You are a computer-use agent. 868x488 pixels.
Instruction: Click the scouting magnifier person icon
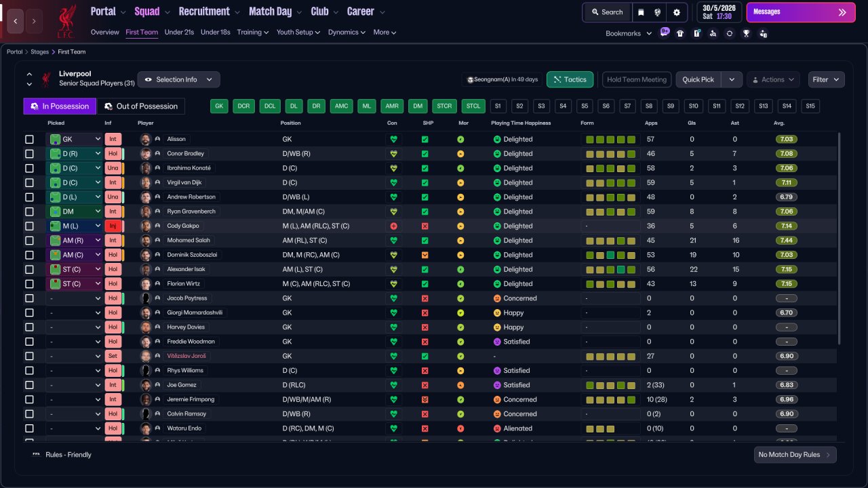(713, 33)
